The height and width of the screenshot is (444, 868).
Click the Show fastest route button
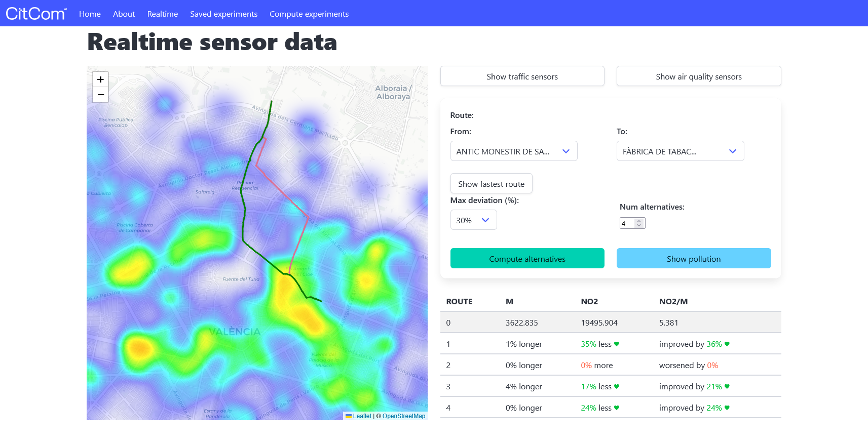click(491, 184)
